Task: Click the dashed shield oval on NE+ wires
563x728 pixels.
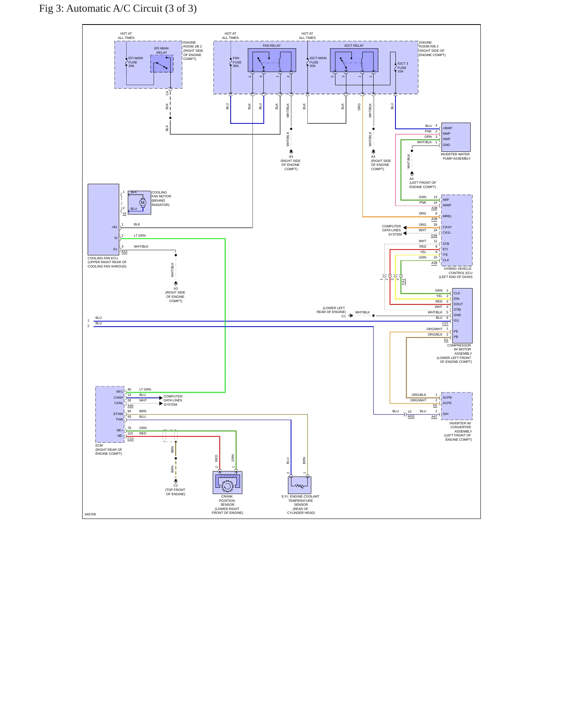Action: [170, 436]
